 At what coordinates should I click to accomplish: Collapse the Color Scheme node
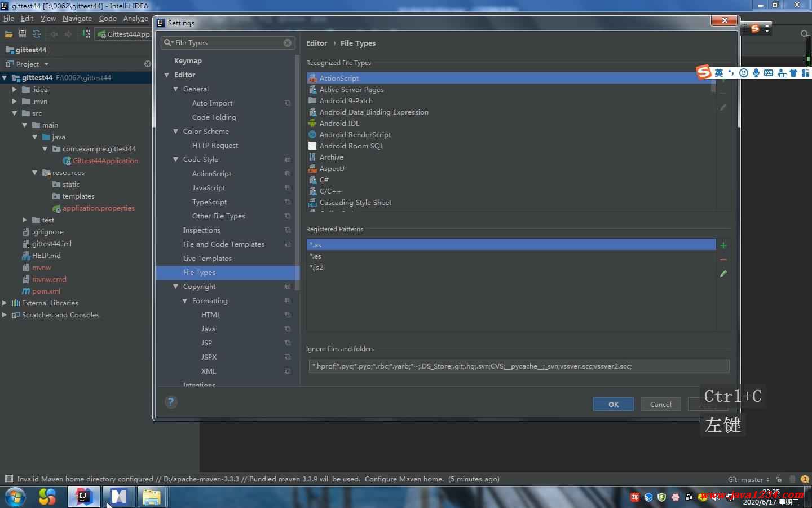pos(176,132)
